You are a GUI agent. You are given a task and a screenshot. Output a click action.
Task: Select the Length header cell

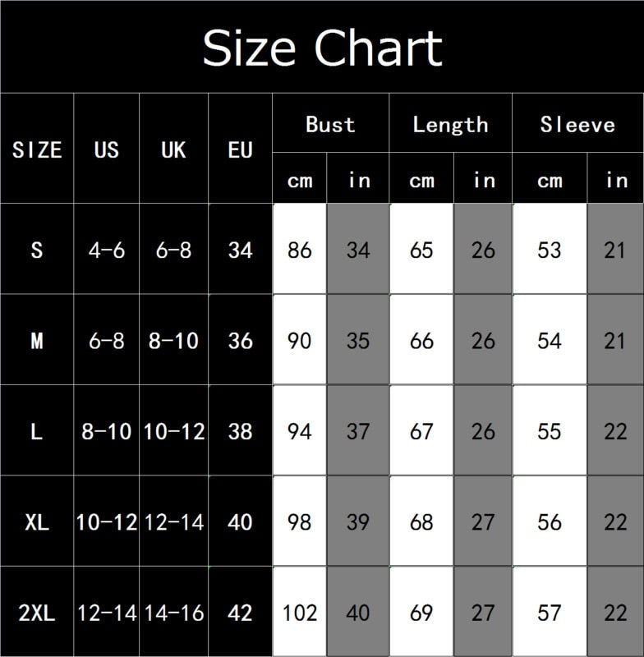[450, 124]
